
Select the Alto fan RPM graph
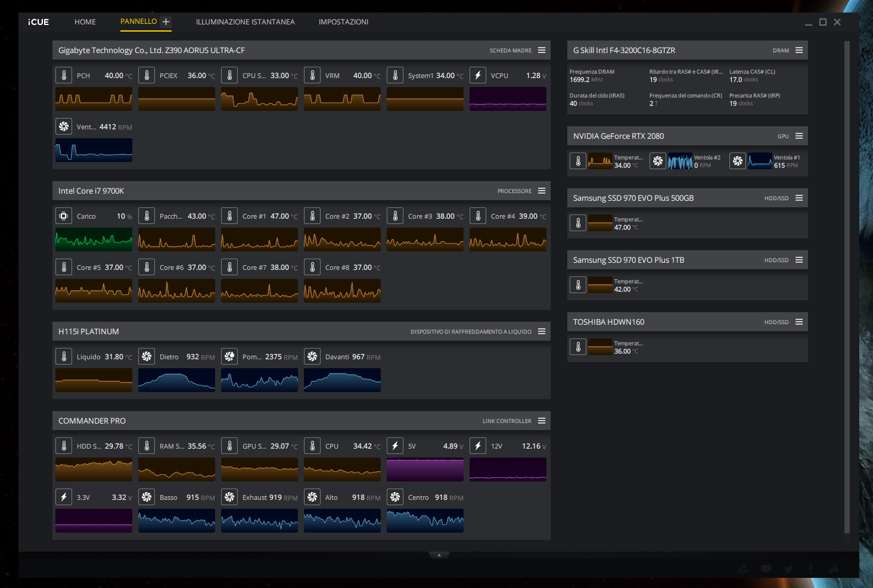point(342,520)
